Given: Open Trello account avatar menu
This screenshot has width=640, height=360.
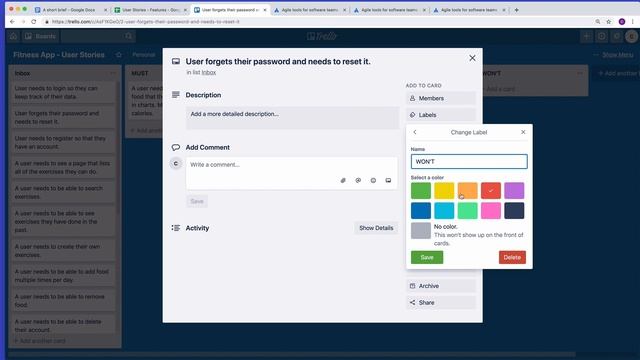Looking at the screenshot, I should point(631,36).
